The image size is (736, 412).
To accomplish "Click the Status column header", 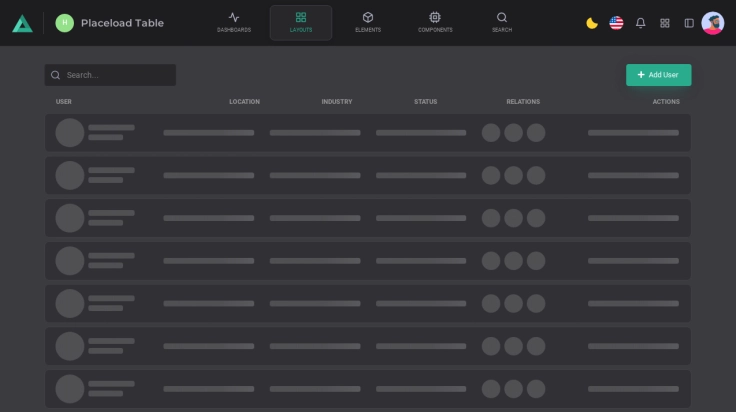I will (x=425, y=102).
